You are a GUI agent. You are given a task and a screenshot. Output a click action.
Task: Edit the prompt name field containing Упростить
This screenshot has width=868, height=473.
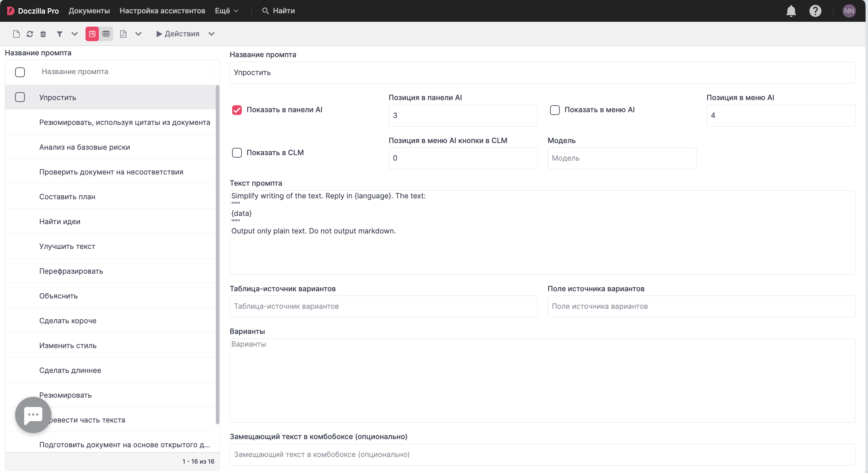pyautogui.click(x=542, y=73)
